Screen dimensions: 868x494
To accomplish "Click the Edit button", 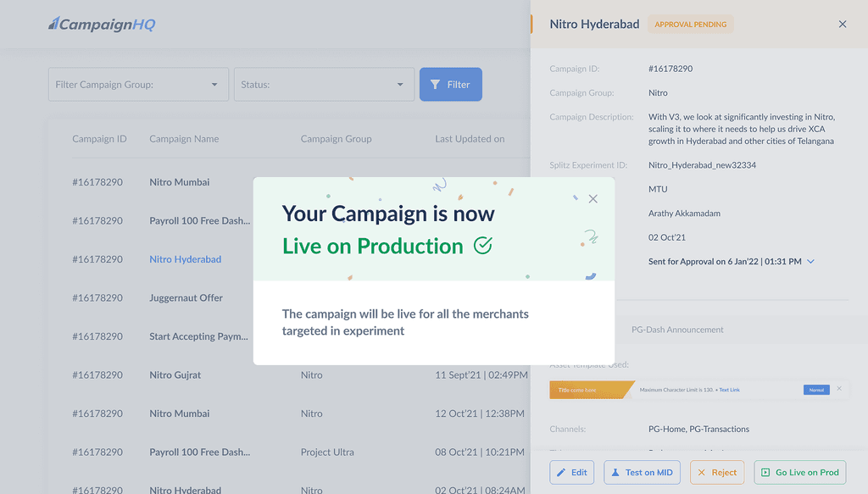I will point(572,473).
